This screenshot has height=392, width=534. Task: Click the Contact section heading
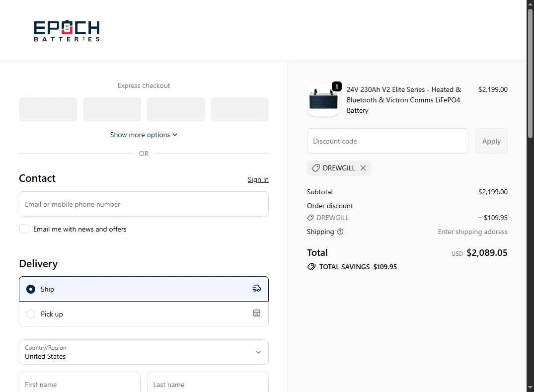37,178
